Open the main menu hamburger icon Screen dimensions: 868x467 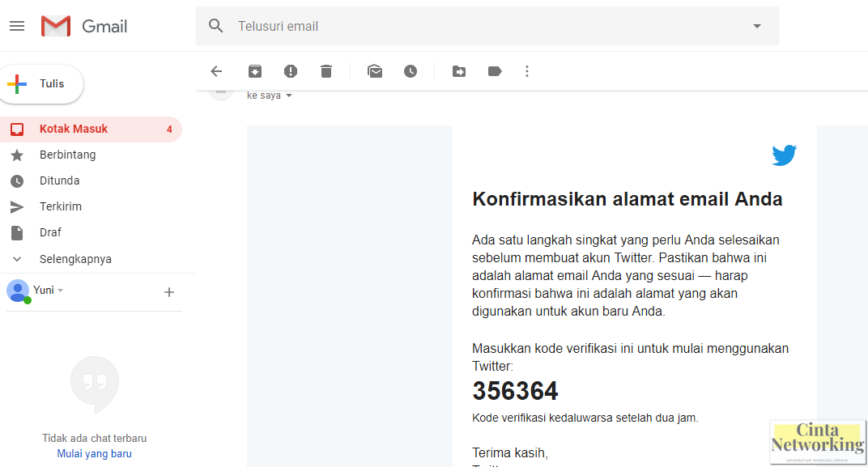(x=17, y=26)
